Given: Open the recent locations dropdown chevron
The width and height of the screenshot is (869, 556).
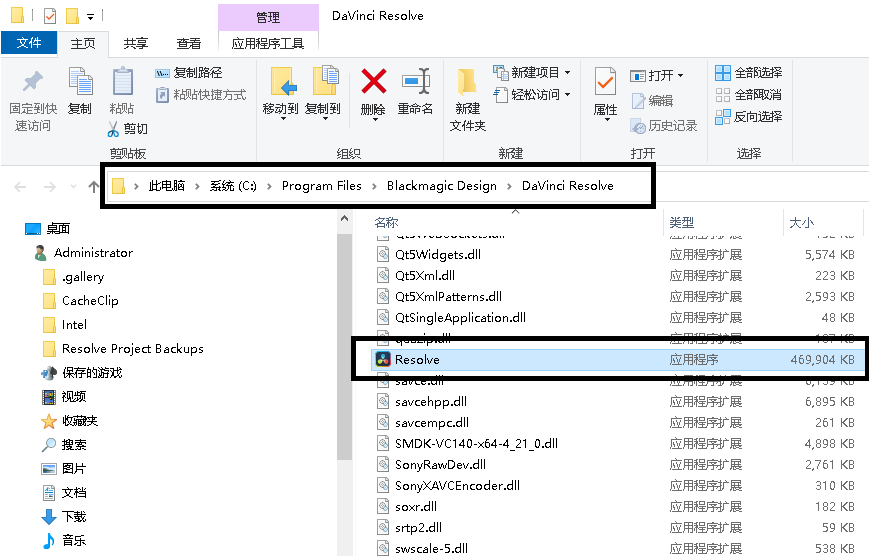Looking at the screenshot, I should tap(73, 187).
